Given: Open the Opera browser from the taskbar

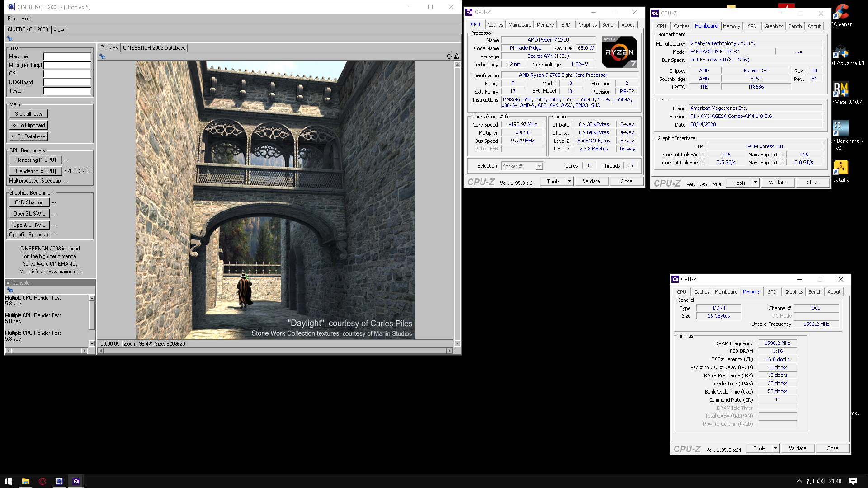Looking at the screenshot, I should tap(42, 481).
